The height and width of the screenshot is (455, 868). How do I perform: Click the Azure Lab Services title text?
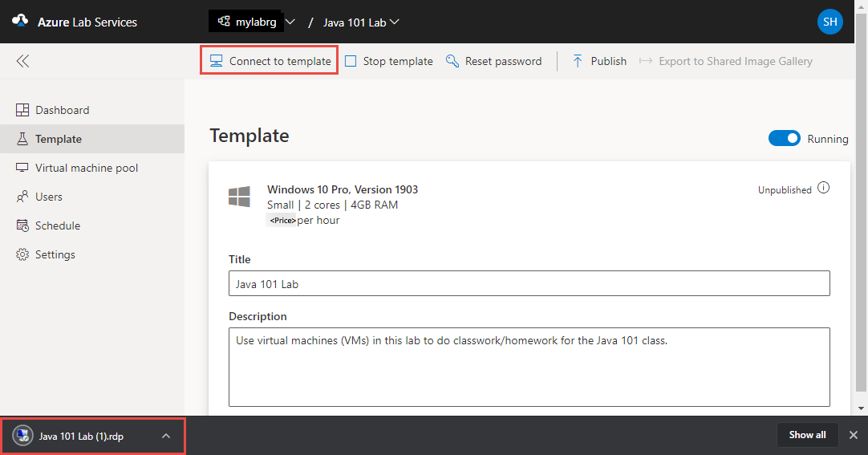click(x=87, y=22)
